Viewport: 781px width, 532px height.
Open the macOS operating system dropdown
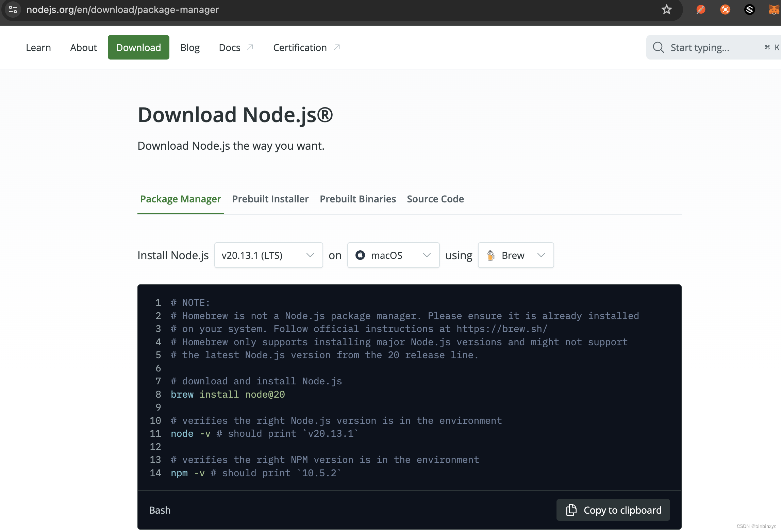pyautogui.click(x=394, y=255)
